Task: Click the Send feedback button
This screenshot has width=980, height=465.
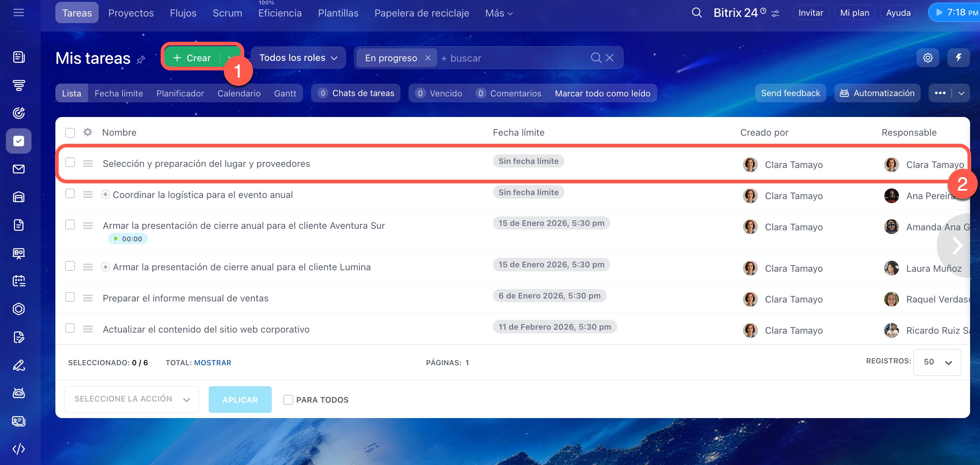Action: pos(790,93)
